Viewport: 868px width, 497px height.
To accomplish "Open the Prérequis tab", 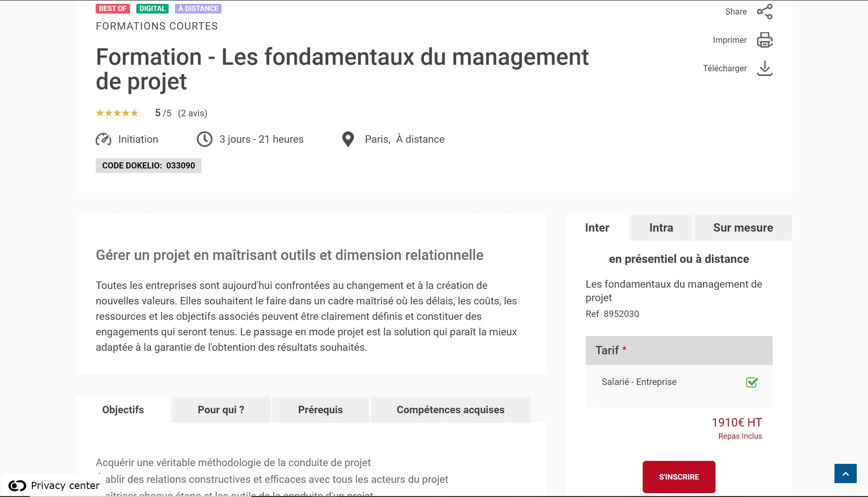I will click(x=320, y=410).
